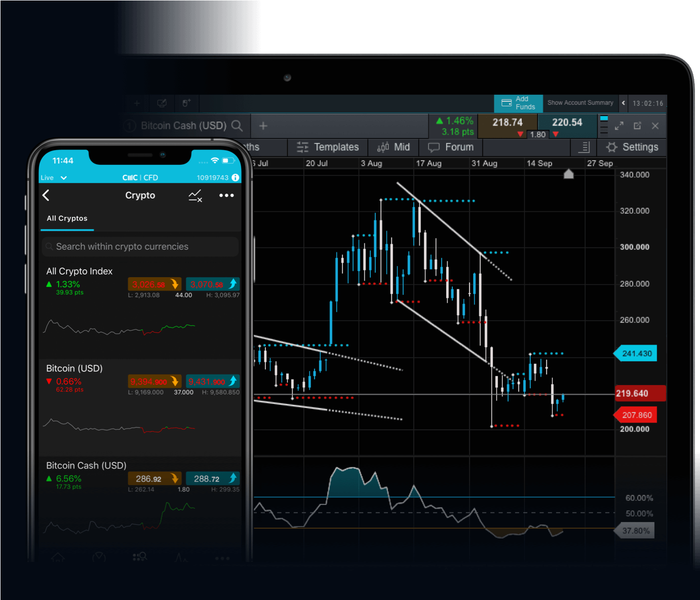Open the Forum panel
Image resolution: width=700 pixels, height=600 pixels.
pyautogui.click(x=451, y=147)
